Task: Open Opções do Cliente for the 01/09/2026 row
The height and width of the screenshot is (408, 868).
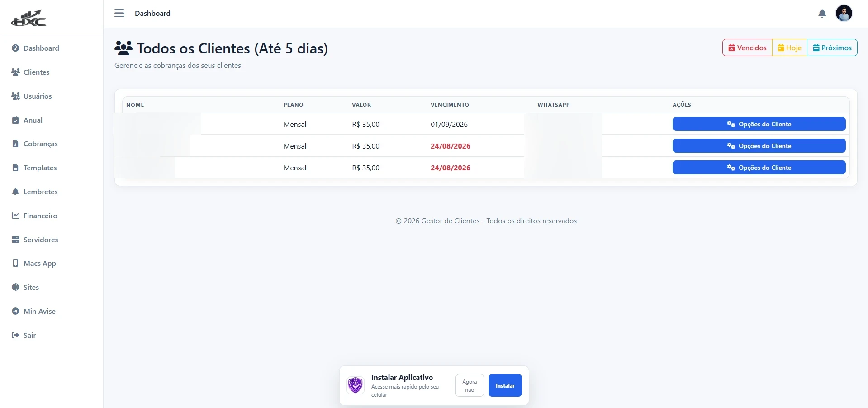Action: 759,124
